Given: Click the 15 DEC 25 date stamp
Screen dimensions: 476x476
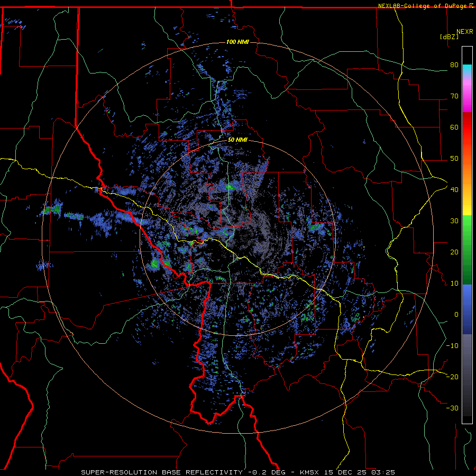Looking at the screenshot, I should coord(345,472).
